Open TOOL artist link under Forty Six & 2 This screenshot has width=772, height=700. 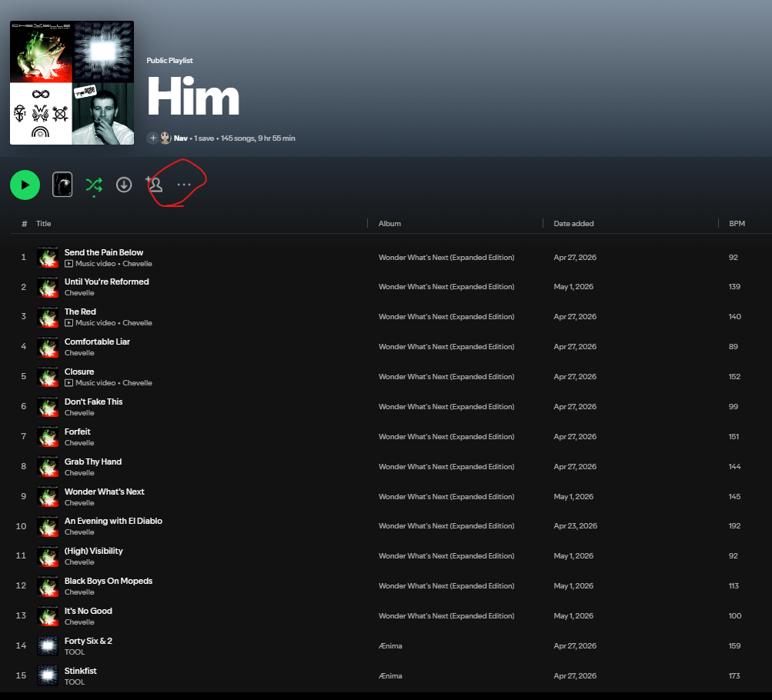tap(75, 652)
